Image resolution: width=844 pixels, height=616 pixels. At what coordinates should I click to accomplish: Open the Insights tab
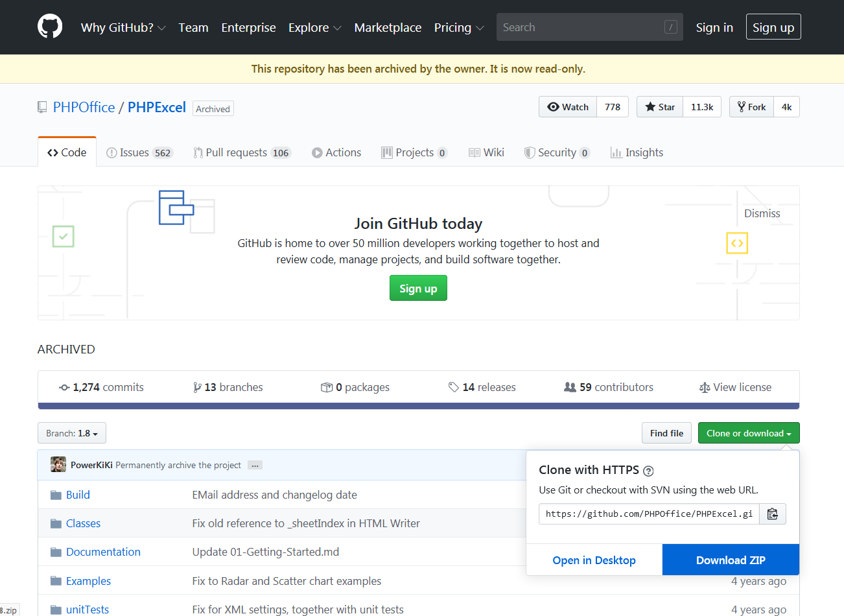637,152
